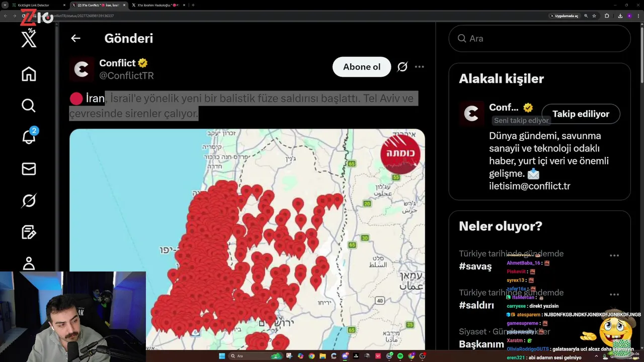Close the KickSight Link Detector tab
644x362 pixels.
tap(64, 5)
